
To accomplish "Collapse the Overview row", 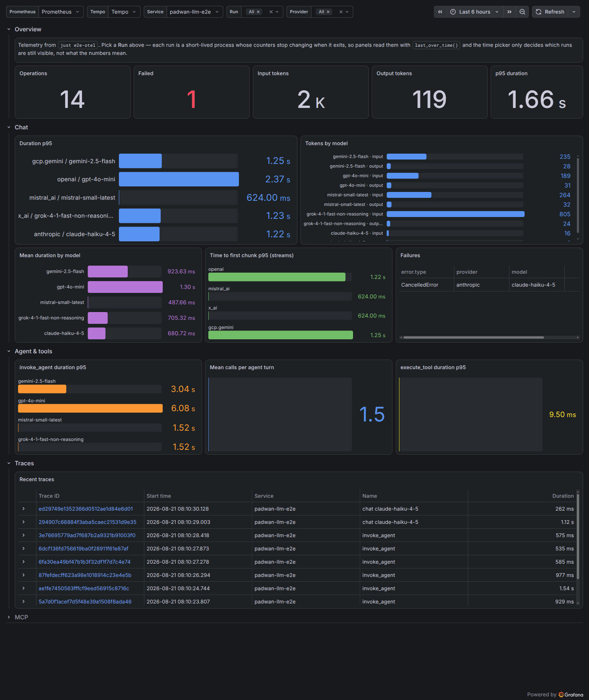I will pos(9,29).
